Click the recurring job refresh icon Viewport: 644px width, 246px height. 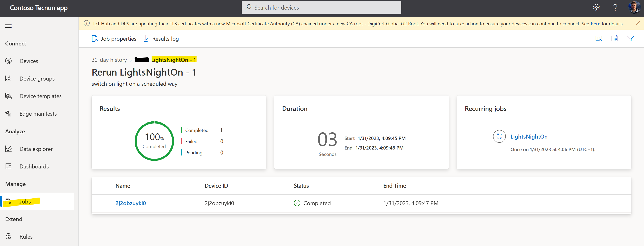tap(499, 136)
